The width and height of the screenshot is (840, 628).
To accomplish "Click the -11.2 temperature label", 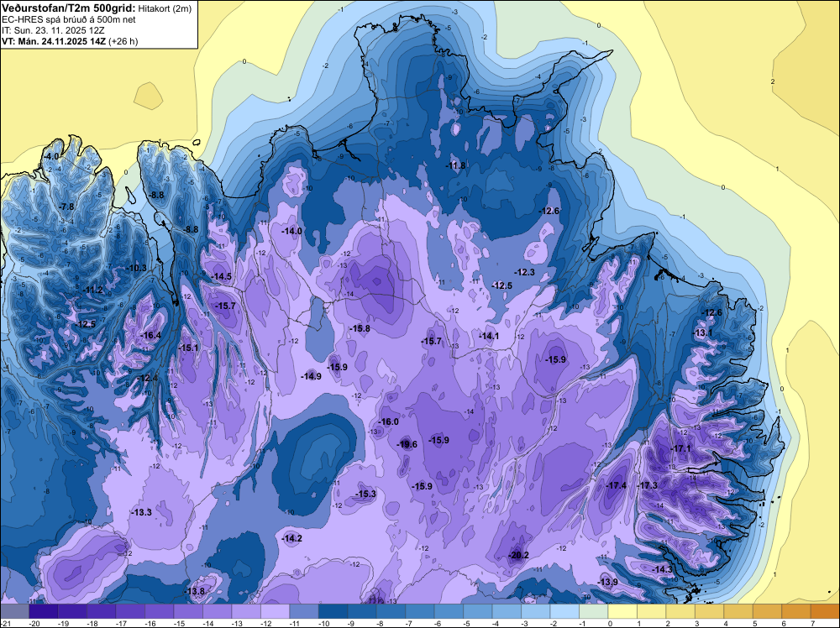I will (92, 290).
